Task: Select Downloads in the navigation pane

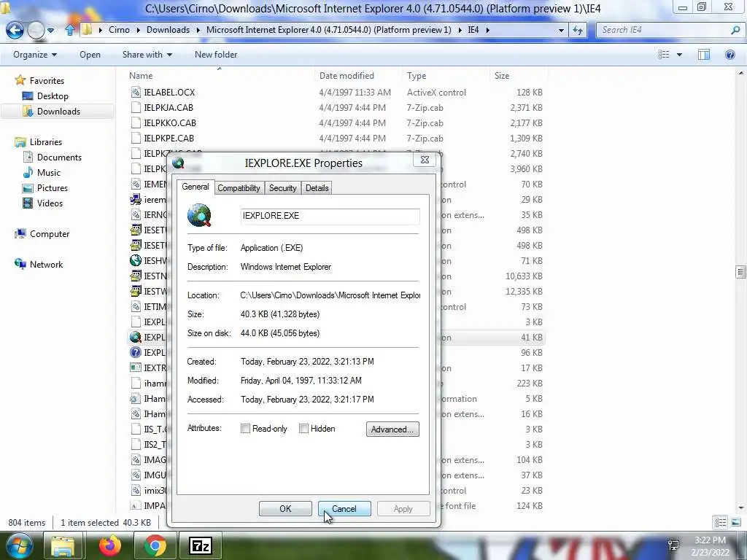Action: click(x=58, y=112)
